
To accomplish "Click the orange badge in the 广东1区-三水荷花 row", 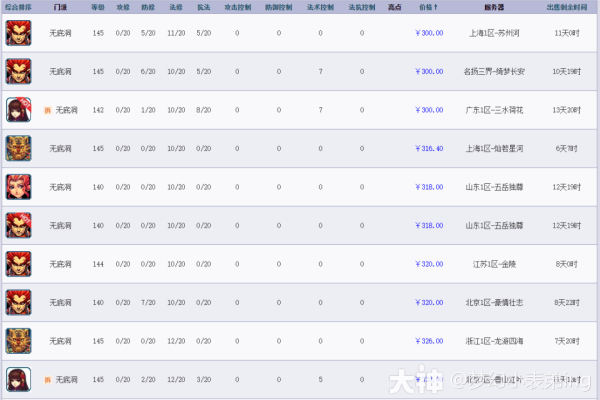I will (47, 110).
